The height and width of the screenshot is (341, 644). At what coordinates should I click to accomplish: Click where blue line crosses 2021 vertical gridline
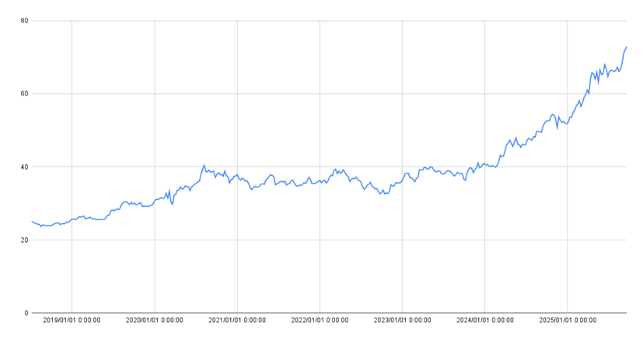coord(237,175)
